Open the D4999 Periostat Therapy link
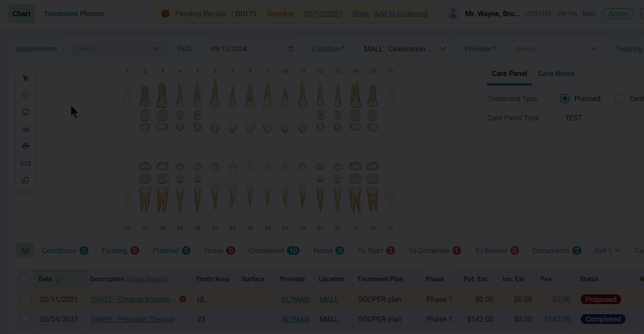This screenshot has height=334, width=644. (132, 319)
